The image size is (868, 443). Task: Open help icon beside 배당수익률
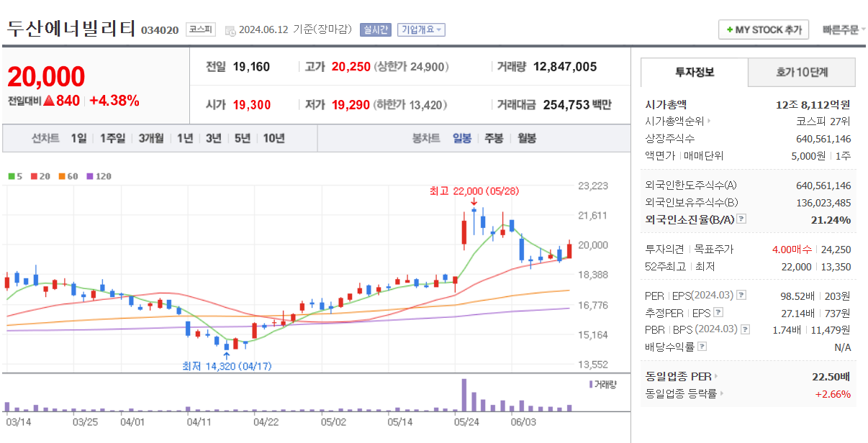(x=702, y=347)
